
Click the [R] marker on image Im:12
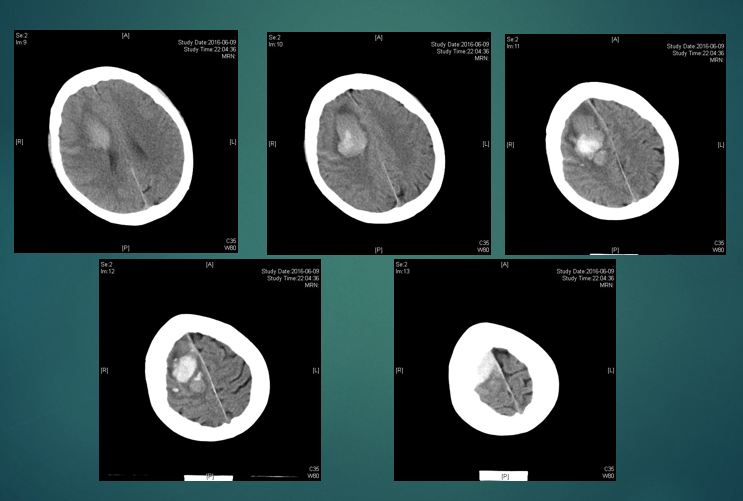105,370
